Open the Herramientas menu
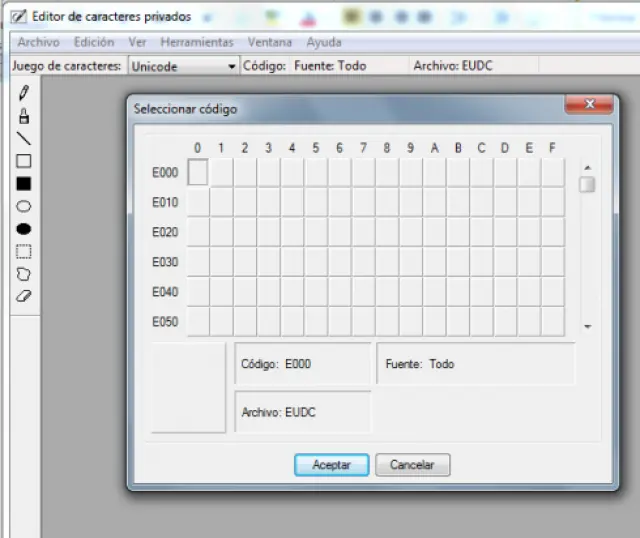The image size is (640, 538). click(197, 42)
